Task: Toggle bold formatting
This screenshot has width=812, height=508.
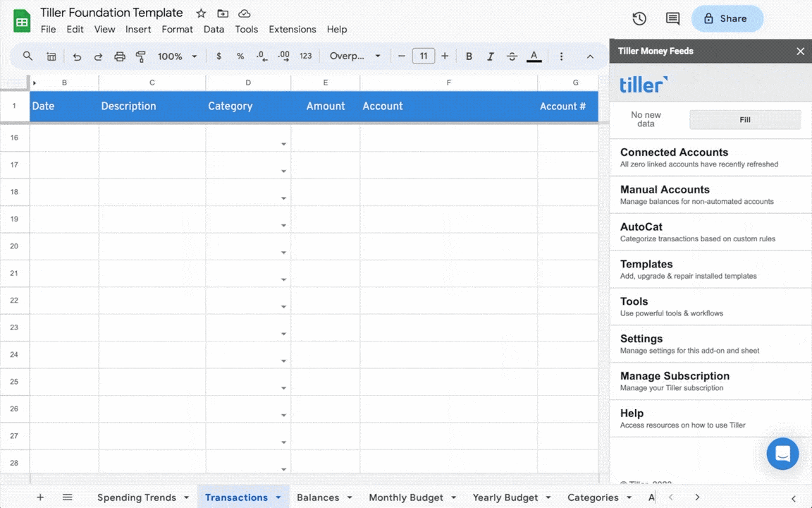Action: click(469, 56)
